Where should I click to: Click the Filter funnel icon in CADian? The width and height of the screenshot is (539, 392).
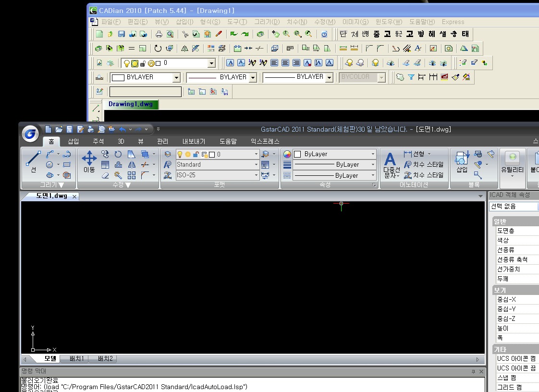(x=411, y=77)
